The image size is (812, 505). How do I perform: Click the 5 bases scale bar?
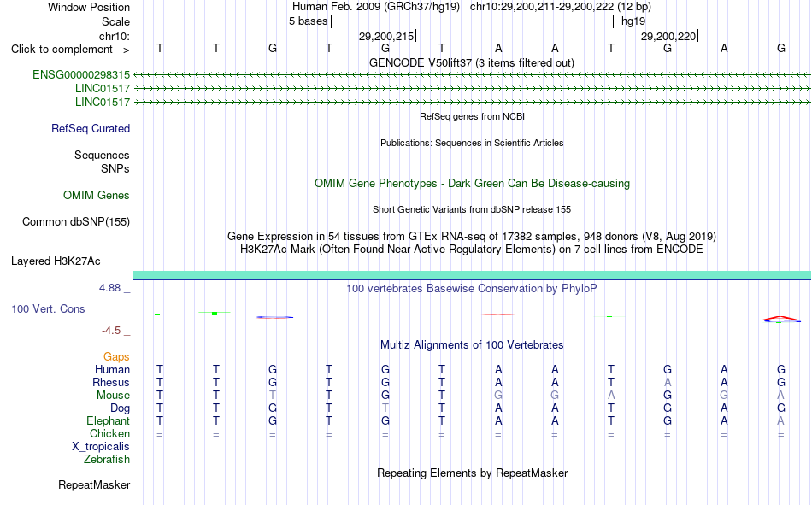coord(473,21)
